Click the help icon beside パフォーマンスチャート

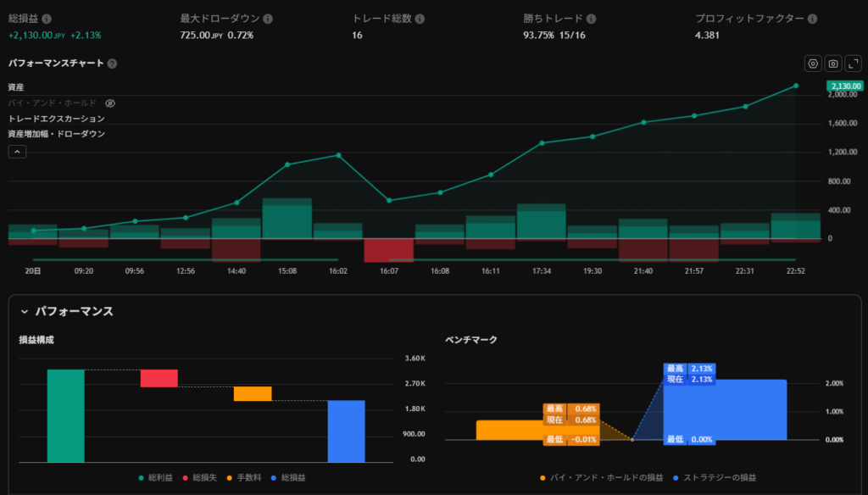pos(113,64)
